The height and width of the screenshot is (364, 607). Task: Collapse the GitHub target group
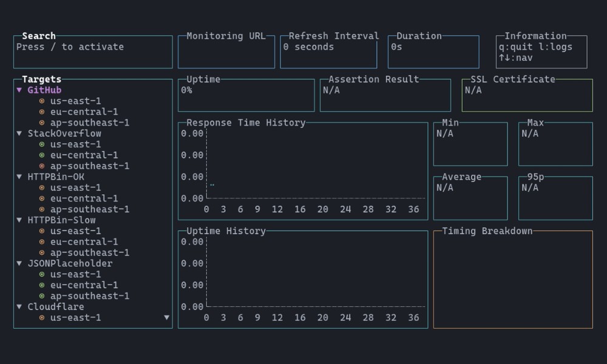click(18, 90)
